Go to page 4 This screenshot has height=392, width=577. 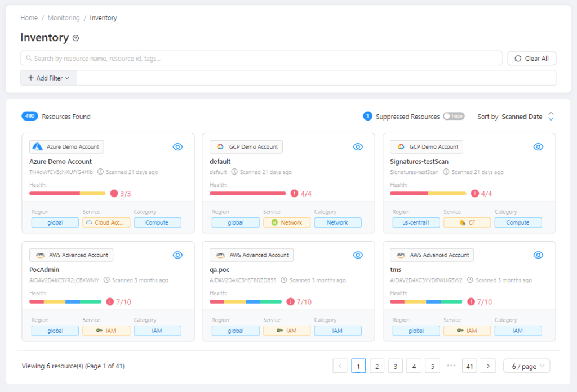pos(414,366)
